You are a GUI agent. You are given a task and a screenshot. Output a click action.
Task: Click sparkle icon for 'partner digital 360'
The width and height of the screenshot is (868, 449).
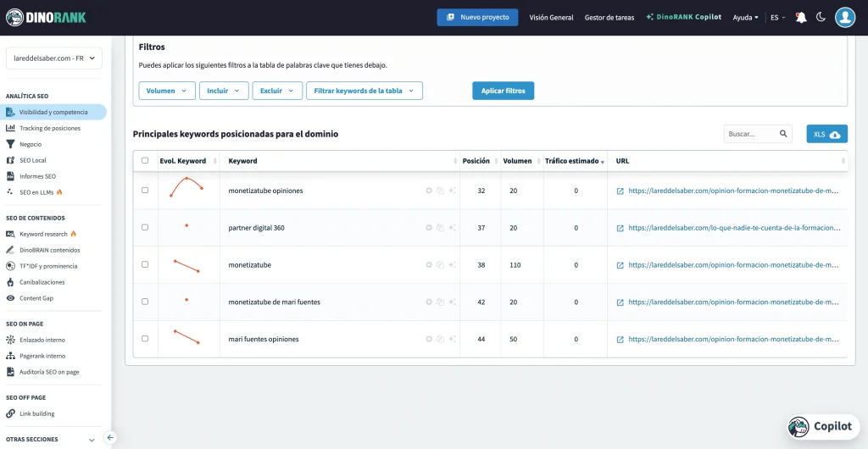(x=452, y=228)
